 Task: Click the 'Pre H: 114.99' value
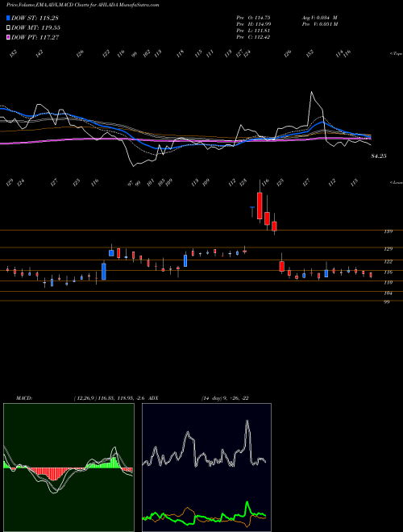coord(253,24)
